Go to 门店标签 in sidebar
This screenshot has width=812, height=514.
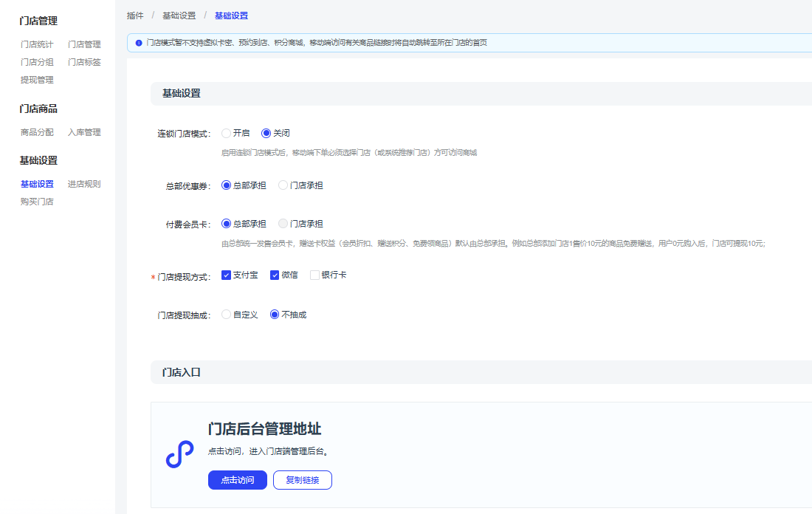84,62
